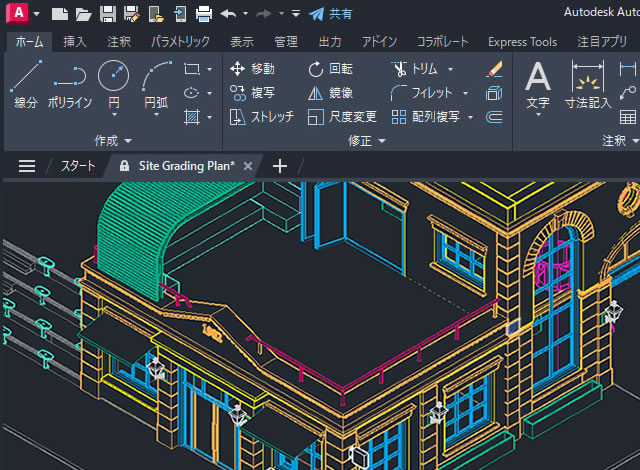The image size is (640, 470).
Task: Open the file tabs hamburger menu
Action: click(27, 166)
